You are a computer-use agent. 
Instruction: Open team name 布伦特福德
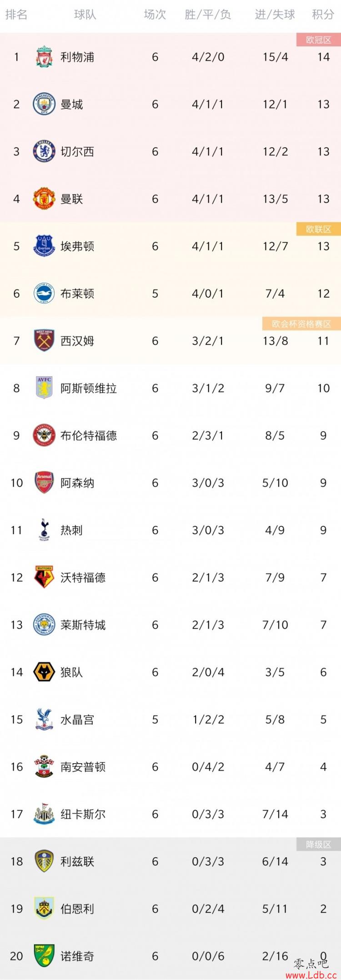click(x=89, y=435)
